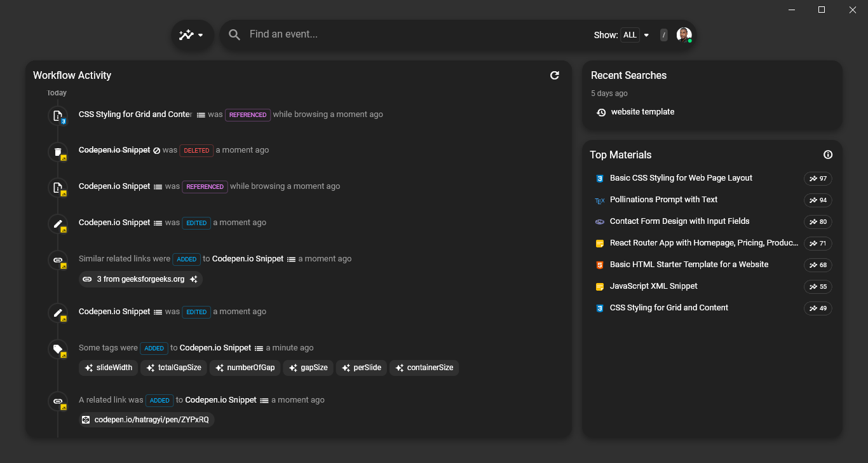Expand the list icon beside 'CSS Styling for Grid'

pos(200,114)
